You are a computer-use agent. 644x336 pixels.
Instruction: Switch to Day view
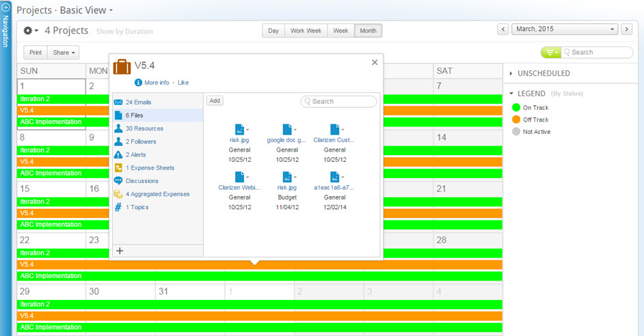tap(273, 31)
